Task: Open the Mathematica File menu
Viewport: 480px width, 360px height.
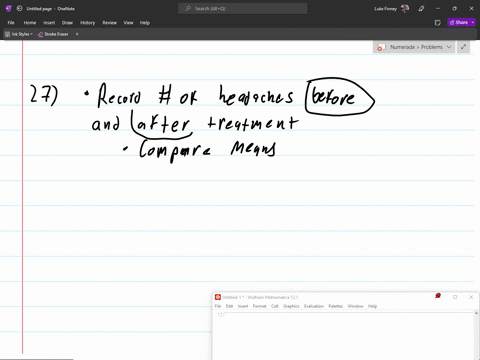Action: [x=218, y=306]
